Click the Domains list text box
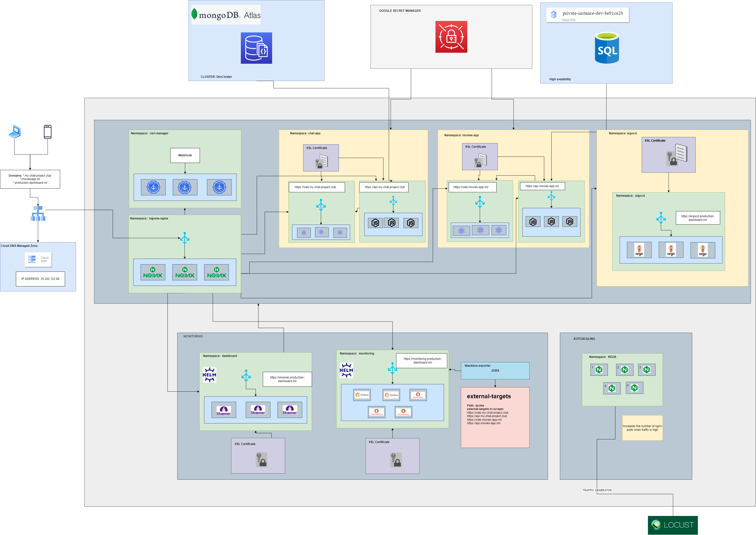 pos(30,179)
